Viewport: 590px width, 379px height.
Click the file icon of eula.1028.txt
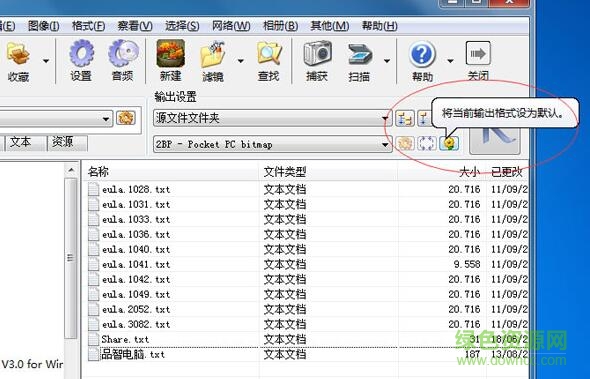pos(93,189)
